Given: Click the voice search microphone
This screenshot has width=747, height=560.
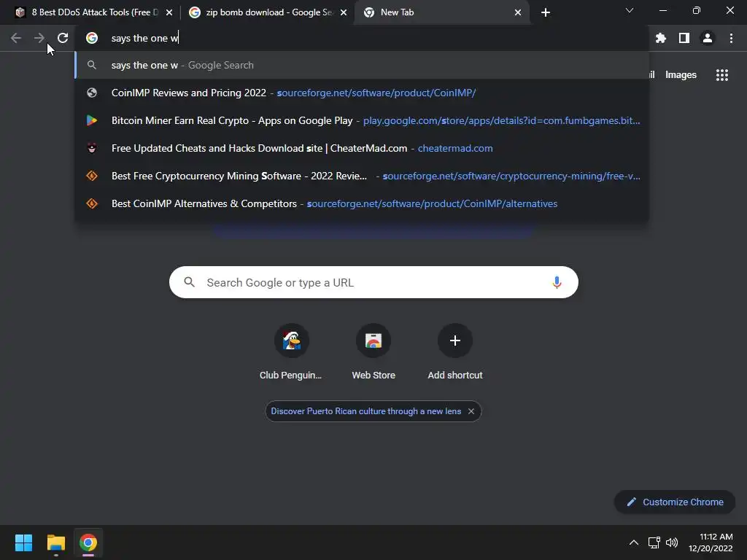Looking at the screenshot, I should [557, 282].
